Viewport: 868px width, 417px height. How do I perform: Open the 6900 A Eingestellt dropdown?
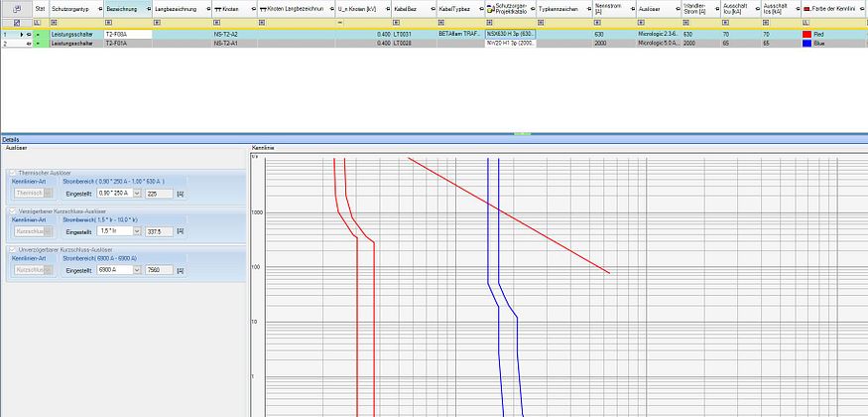click(137, 269)
